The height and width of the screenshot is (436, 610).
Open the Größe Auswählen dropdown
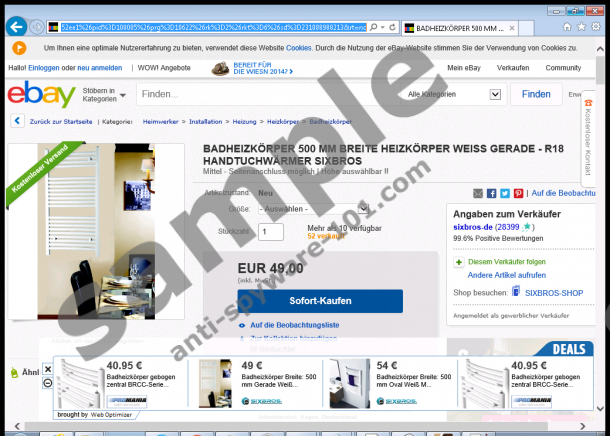(x=312, y=210)
